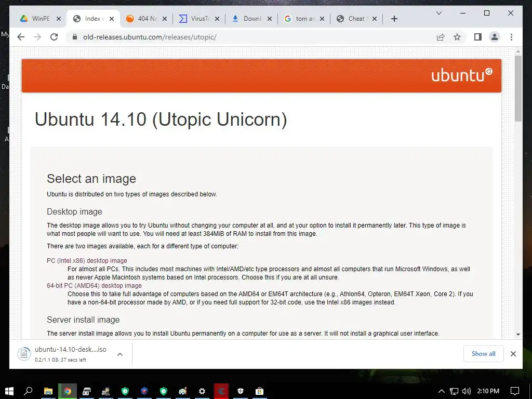
Task: Share this page using the share icon
Action: (441, 37)
